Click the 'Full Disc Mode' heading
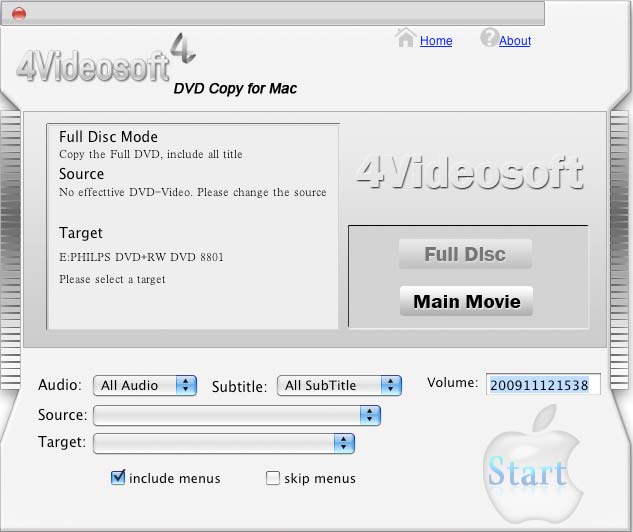 point(108,137)
